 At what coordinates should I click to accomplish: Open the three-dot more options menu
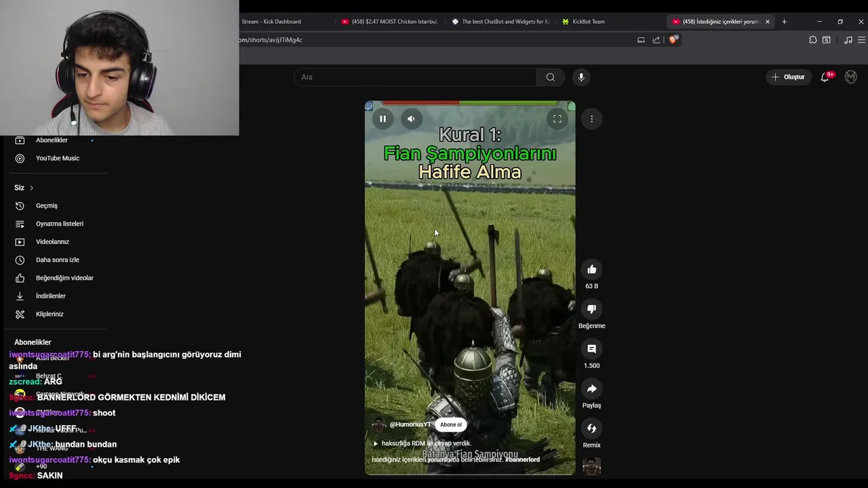tap(591, 119)
